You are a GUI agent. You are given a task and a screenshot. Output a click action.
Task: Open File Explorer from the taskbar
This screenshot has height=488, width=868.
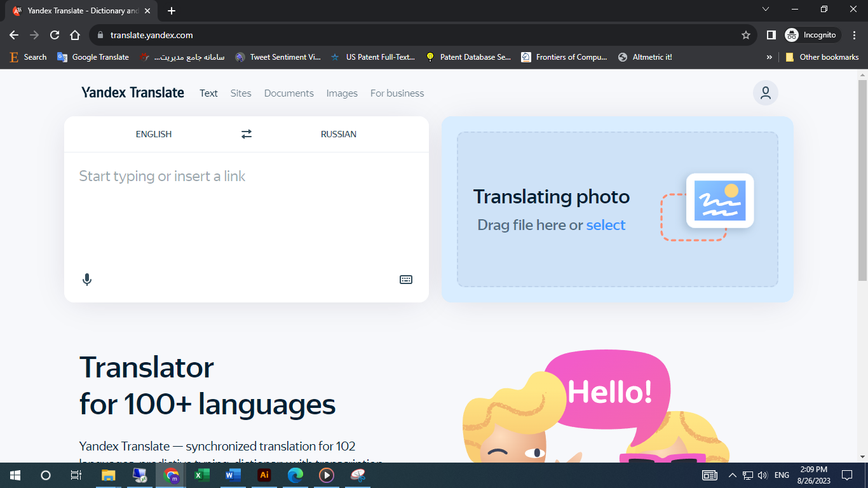tap(109, 475)
